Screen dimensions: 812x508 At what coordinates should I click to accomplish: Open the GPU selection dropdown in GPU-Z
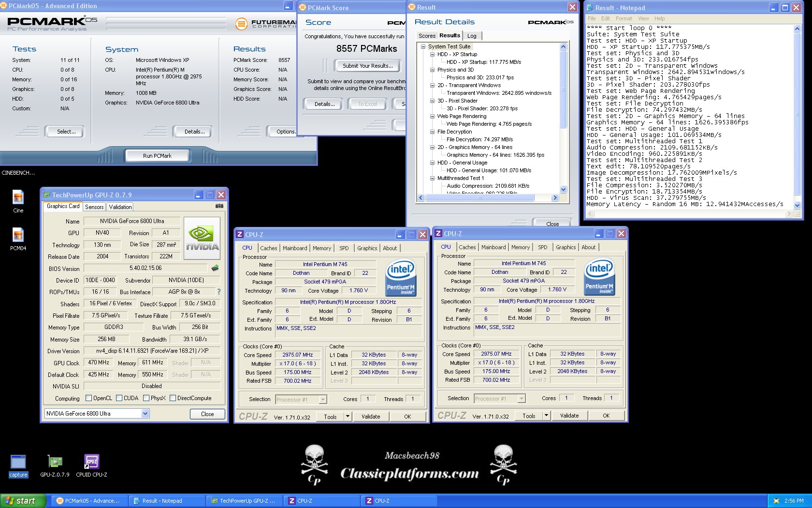(x=145, y=414)
